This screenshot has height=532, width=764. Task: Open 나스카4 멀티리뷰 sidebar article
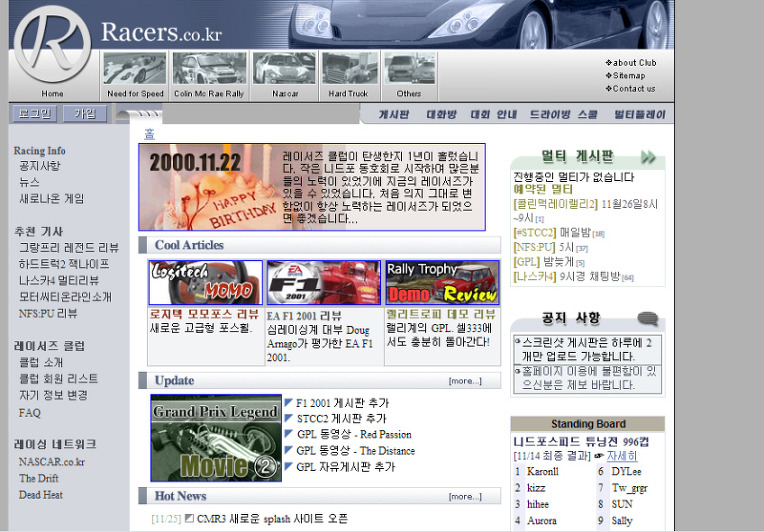59,281
